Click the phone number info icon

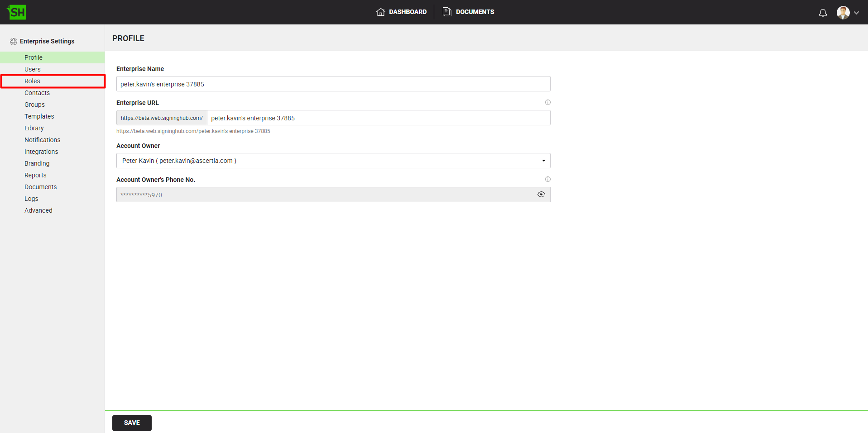tap(547, 180)
